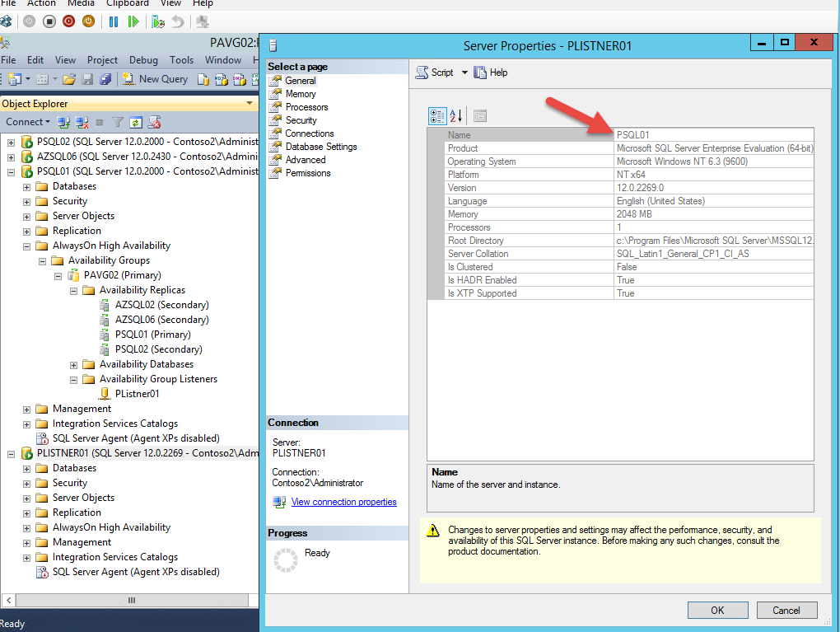Collapse the PLISTNER01 server node

point(11,454)
